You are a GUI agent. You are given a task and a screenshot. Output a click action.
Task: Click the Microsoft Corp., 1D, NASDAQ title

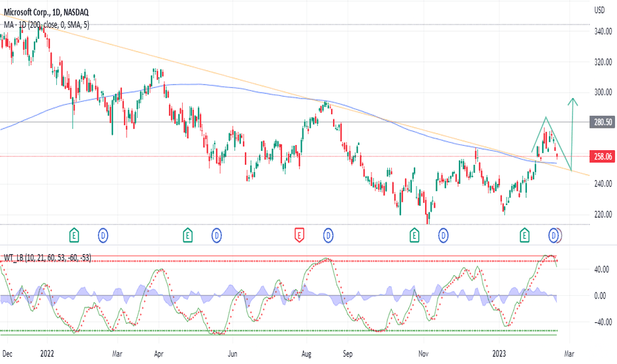point(46,13)
